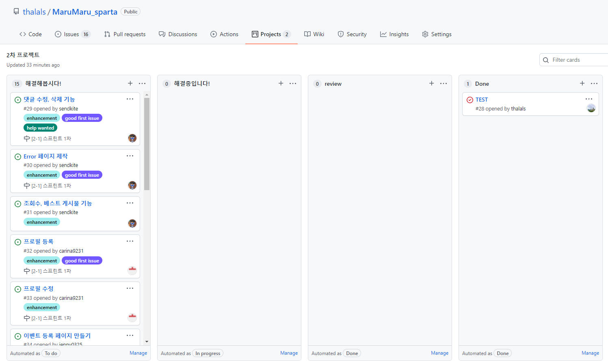Open the TEST issue in Done column
This screenshot has height=364, width=608.
[482, 100]
